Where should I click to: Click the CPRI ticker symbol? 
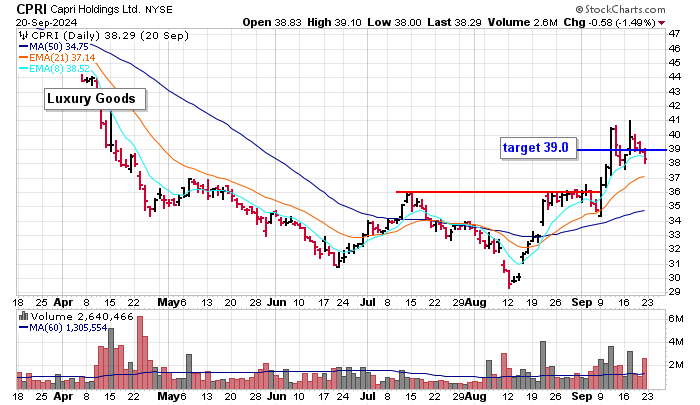pos(32,9)
